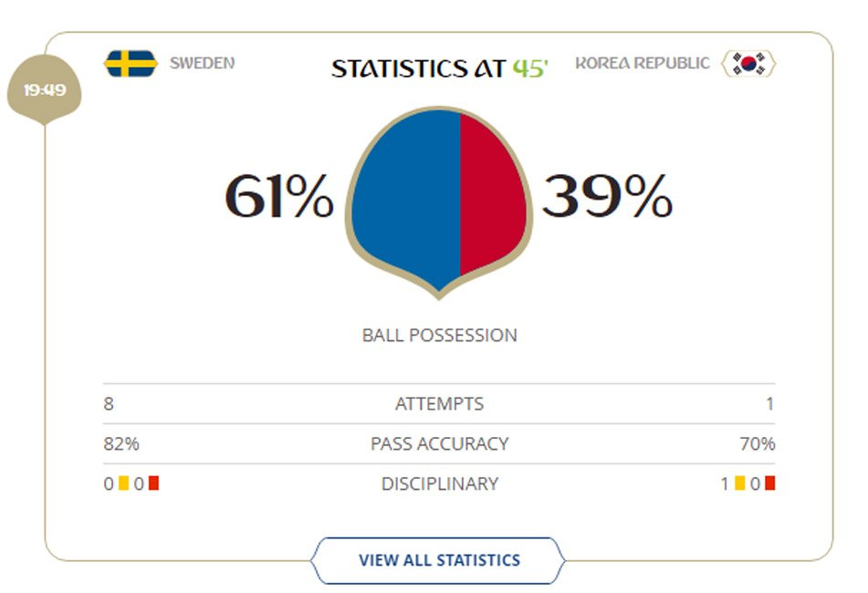Screen dimensions: 868x593
Task: Click Sweden's yellow card icon
Action: point(123,484)
